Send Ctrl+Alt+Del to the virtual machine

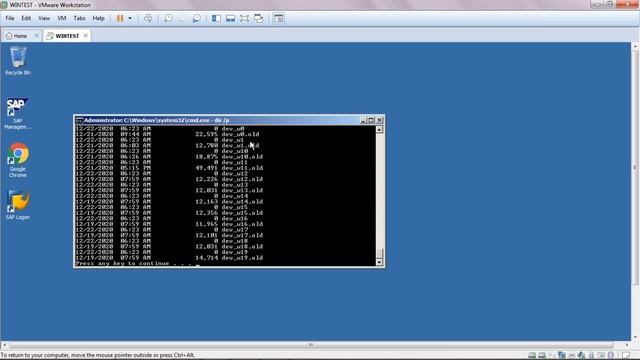coord(148,18)
